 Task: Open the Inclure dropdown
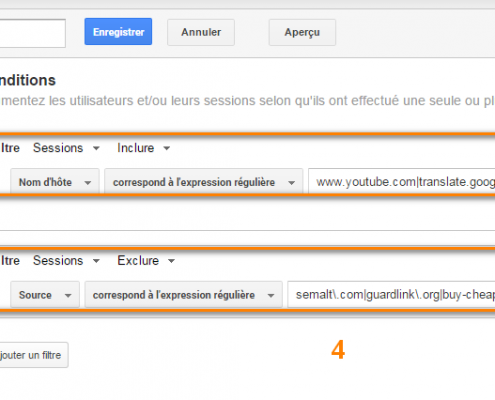[x=143, y=148]
